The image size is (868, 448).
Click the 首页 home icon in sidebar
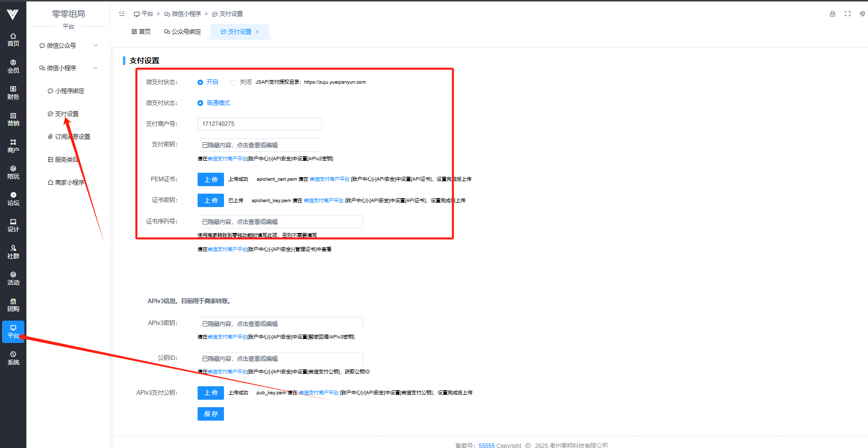[13, 39]
